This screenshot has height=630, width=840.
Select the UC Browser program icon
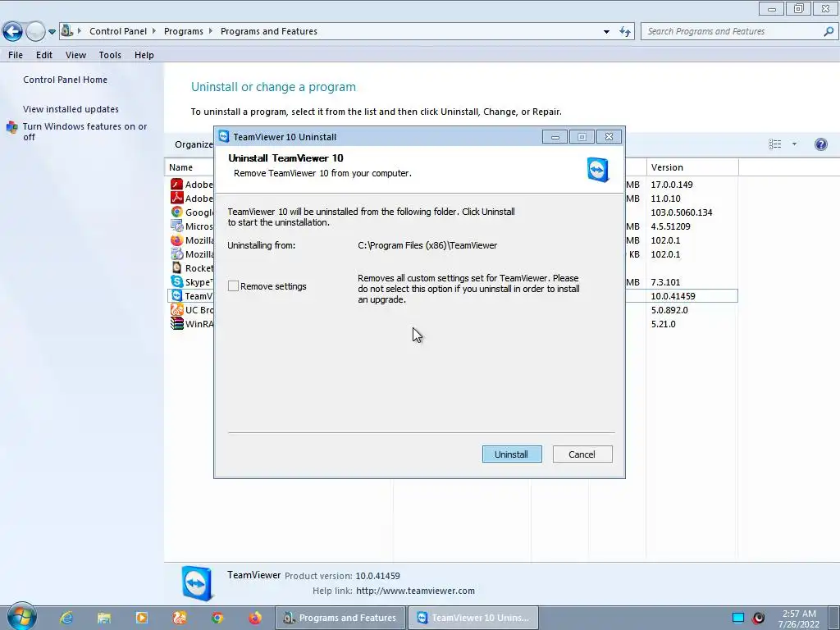pyautogui.click(x=177, y=309)
